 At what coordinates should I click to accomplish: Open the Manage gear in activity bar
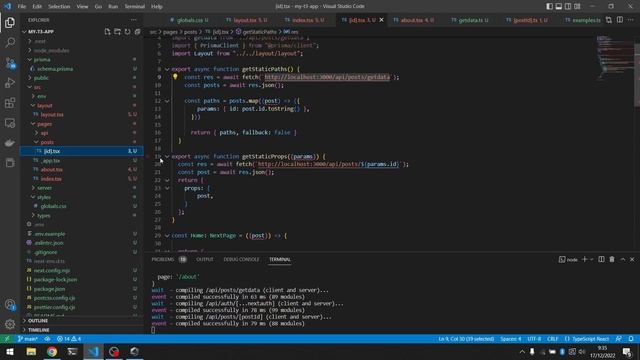10,324
